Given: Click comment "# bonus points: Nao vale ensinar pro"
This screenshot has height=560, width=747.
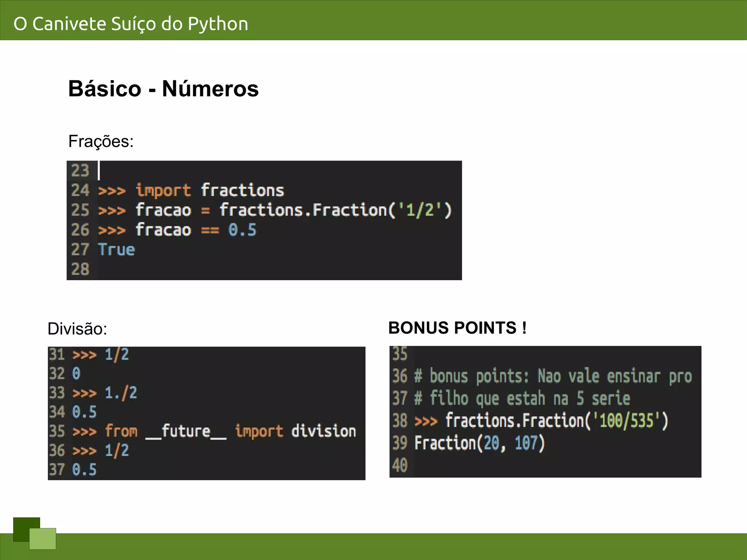Looking at the screenshot, I should click(x=553, y=377).
